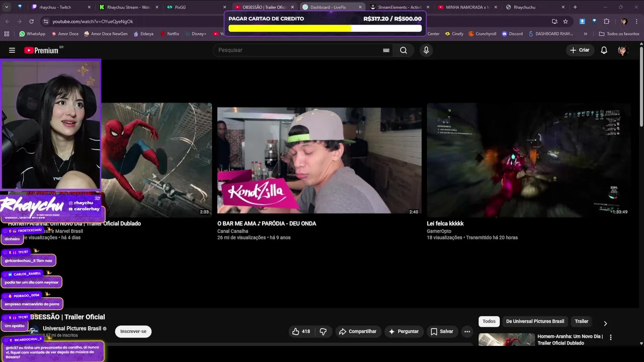Open the more actions ellipsis beside Salvar
This screenshot has width=644, height=362.
467,331
